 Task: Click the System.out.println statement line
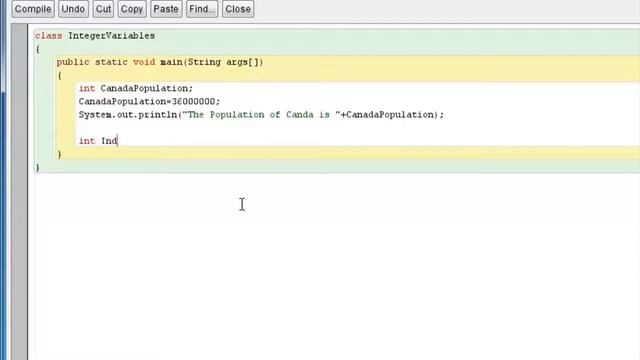pos(261,115)
